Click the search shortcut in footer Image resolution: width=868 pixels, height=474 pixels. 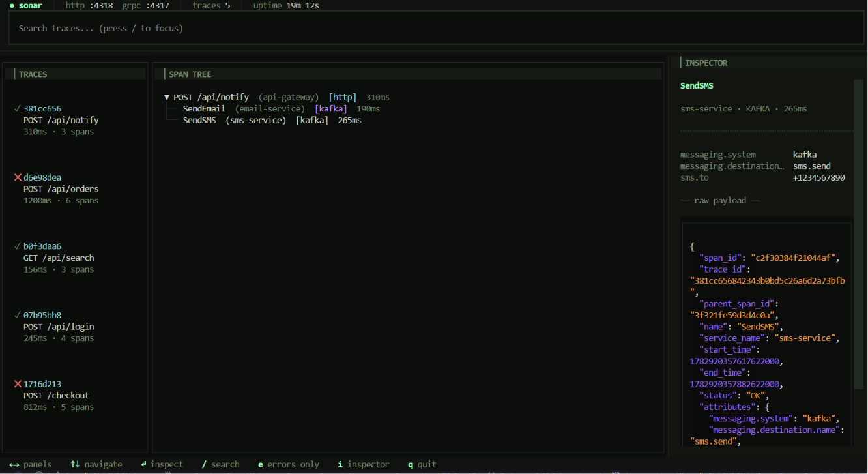(220, 464)
